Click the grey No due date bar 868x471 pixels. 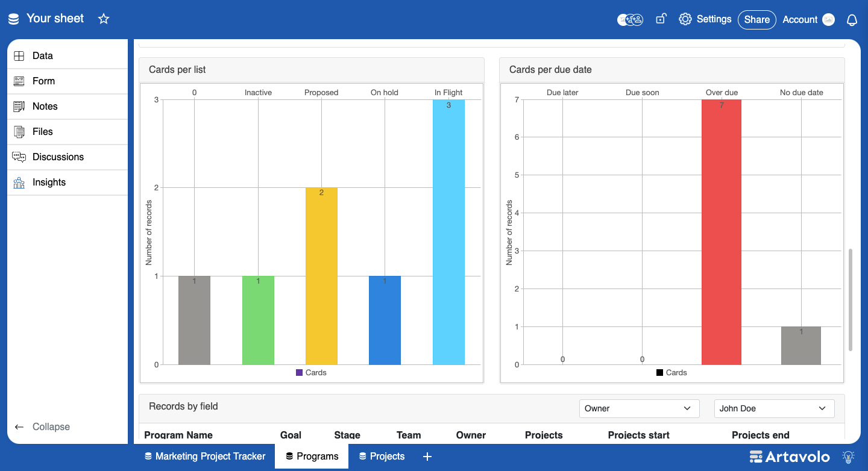pos(801,346)
